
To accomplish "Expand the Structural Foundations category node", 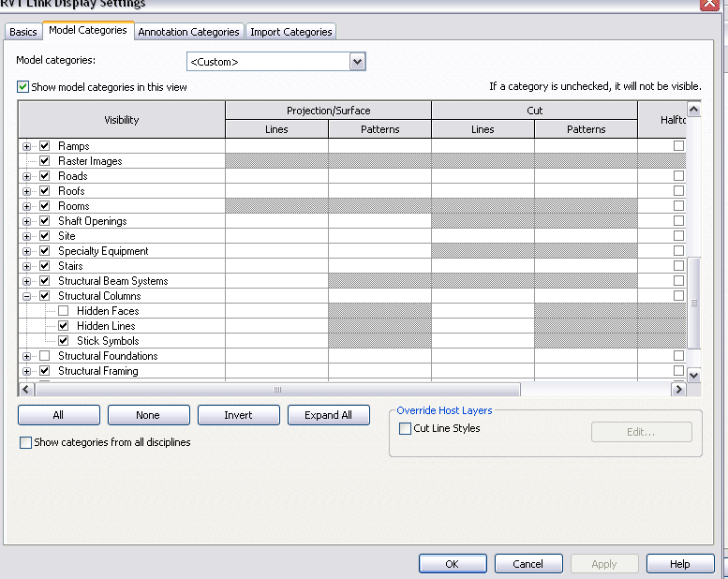I will (27, 356).
